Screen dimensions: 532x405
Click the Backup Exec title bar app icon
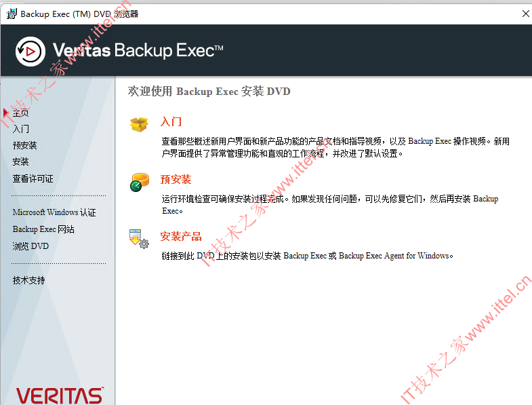coord(12,14)
